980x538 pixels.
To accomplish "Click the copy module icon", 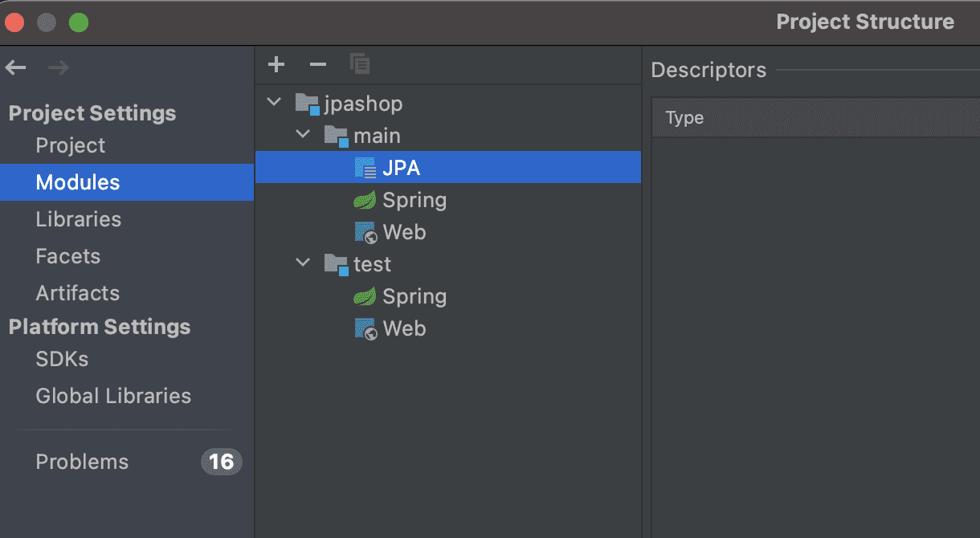I will tap(360, 65).
